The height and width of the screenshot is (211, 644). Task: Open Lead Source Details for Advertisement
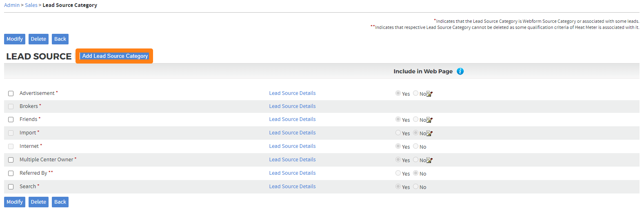[x=292, y=93]
